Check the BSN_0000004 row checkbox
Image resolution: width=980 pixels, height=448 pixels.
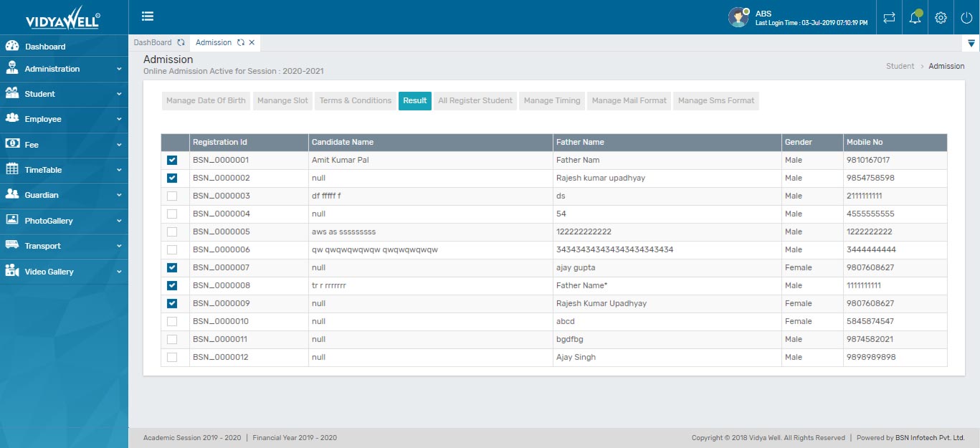(172, 214)
